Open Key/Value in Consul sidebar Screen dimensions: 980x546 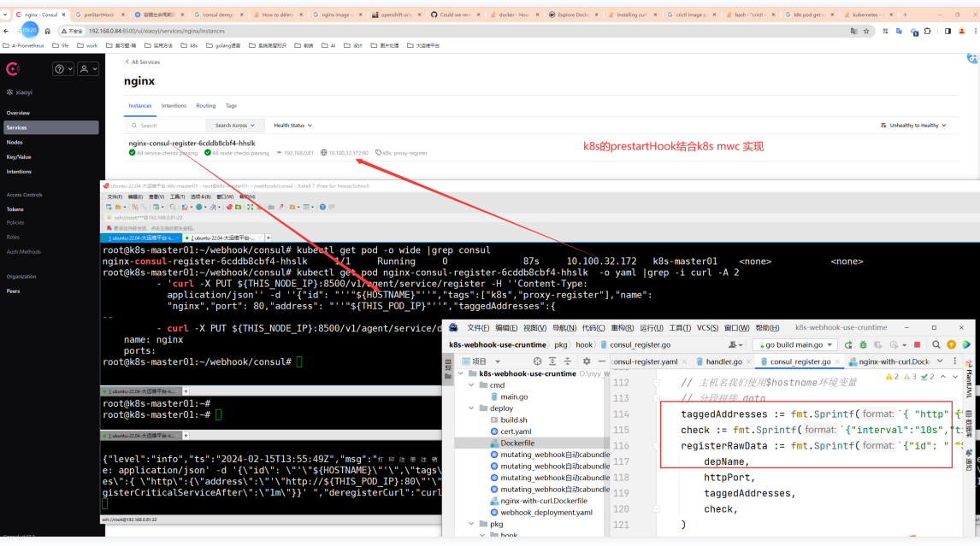[x=19, y=157]
